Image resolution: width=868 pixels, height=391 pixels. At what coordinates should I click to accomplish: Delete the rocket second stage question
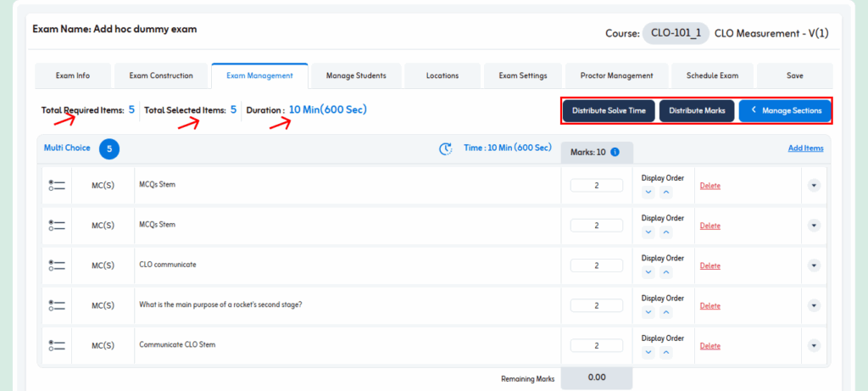(709, 306)
